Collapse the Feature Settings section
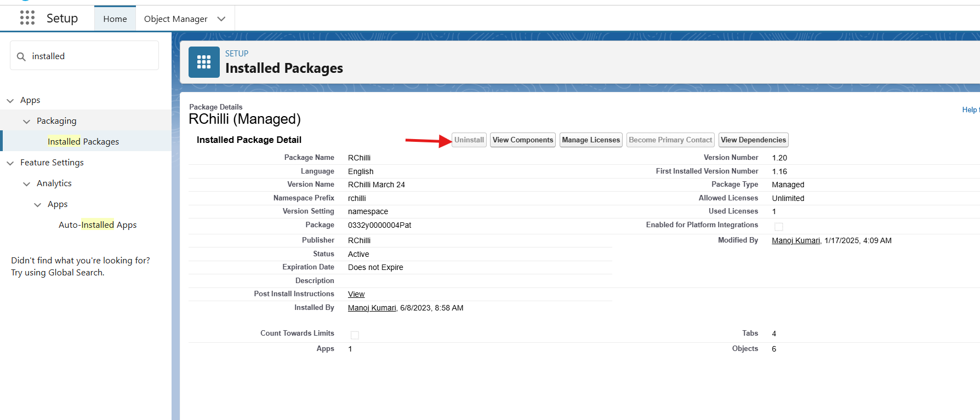Screen dimensions: 980x420 (x=10, y=163)
